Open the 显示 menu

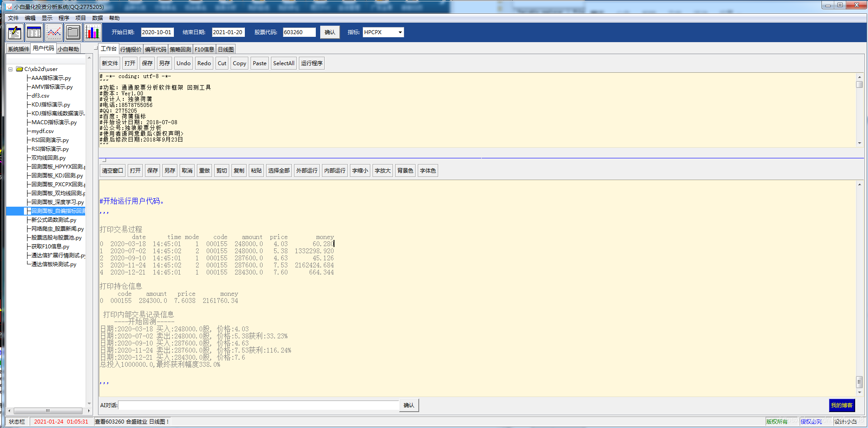[47, 18]
